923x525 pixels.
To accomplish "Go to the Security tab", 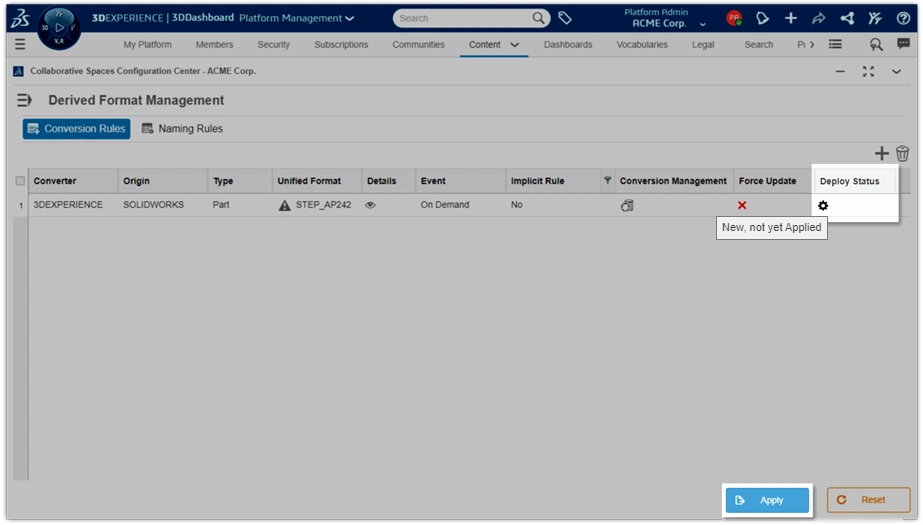I will tap(273, 45).
